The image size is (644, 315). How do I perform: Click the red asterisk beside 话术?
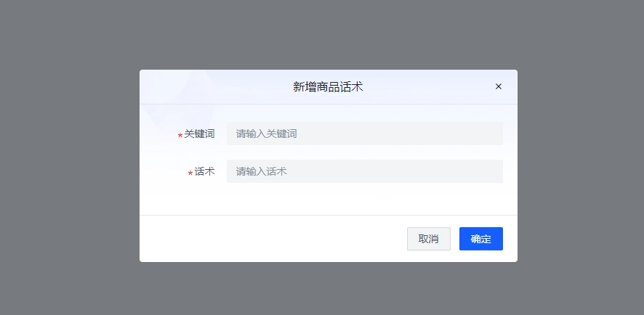click(x=190, y=173)
